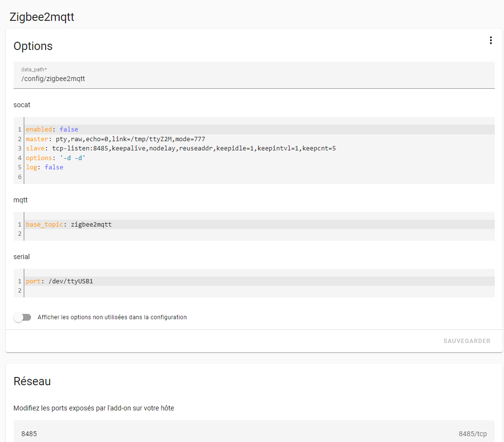Image resolution: width=504 pixels, height=442 pixels.
Task: Click empty line 2 in serial editor
Action: tap(260, 291)
